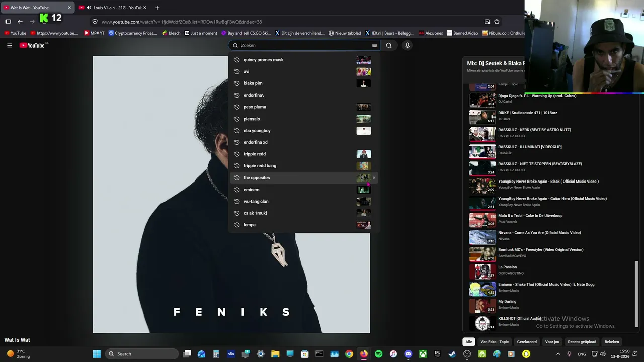This screenshot has width=644, height=362.
Task: Open a new browser tab
Action: pyautogui.click(x=157, y=8)
